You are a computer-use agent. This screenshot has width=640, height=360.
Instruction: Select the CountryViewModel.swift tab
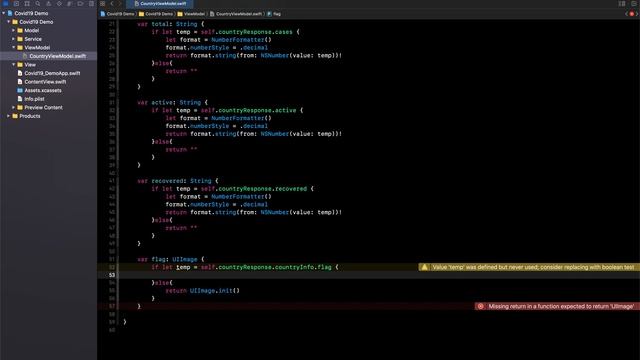point(160,3)
